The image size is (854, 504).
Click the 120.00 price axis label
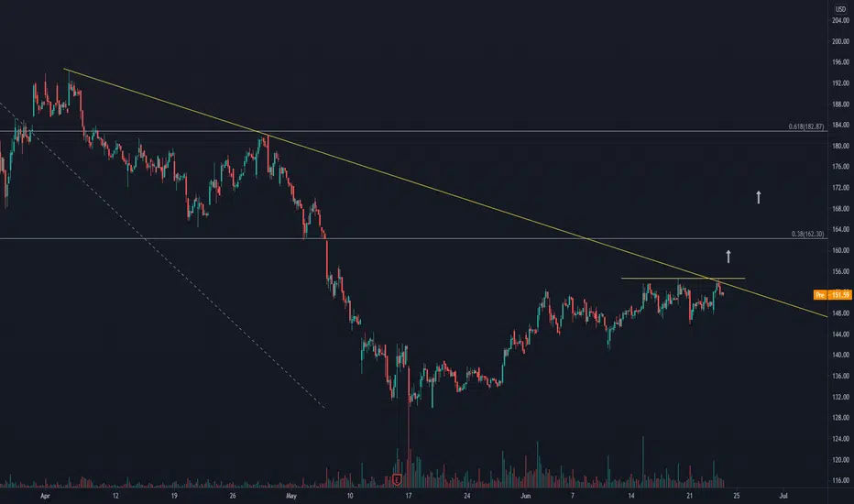point(840,459)
